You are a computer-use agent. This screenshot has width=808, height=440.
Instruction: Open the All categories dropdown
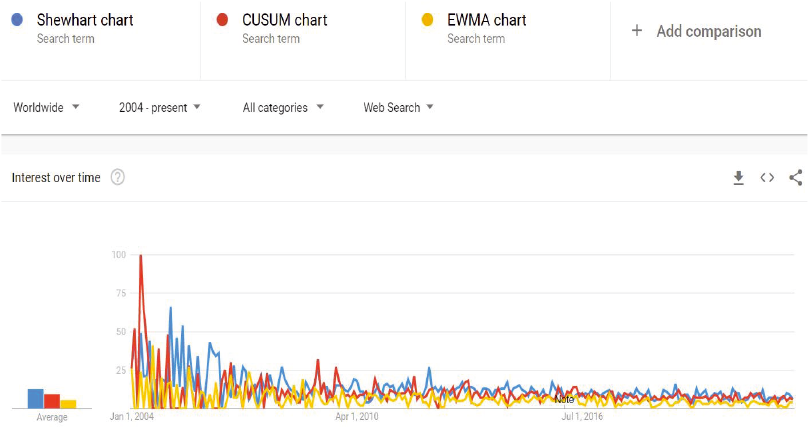(x=283, y=107)
